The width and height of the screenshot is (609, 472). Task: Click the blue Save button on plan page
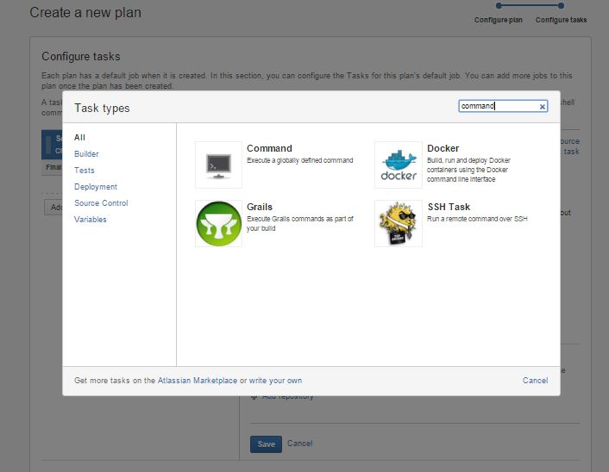(x=266, y=444)
